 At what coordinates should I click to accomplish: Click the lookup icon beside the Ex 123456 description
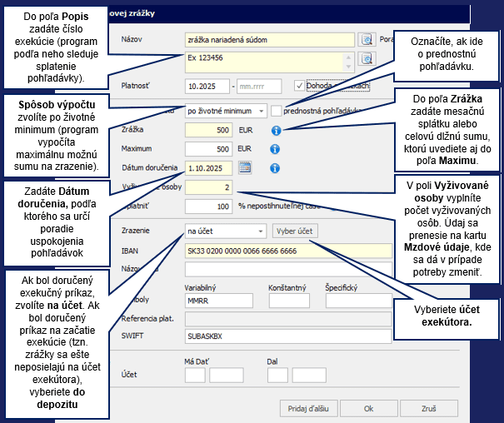click(x=366, y=60)
